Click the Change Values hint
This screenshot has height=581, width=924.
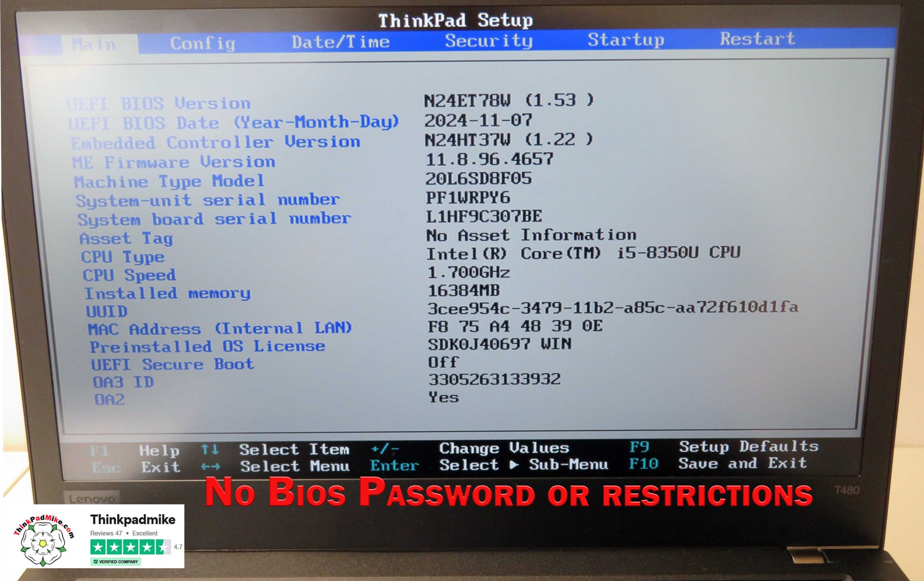click(504, 448)
